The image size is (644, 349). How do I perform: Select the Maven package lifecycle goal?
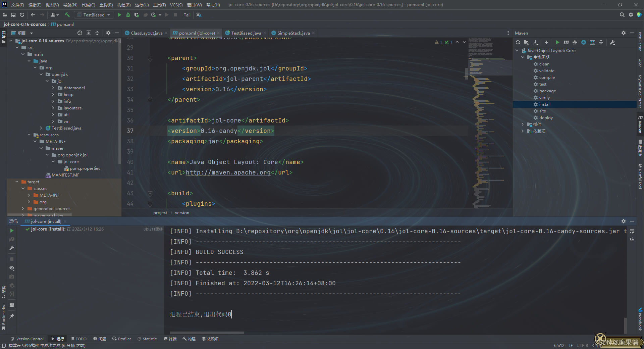point(547,91)
